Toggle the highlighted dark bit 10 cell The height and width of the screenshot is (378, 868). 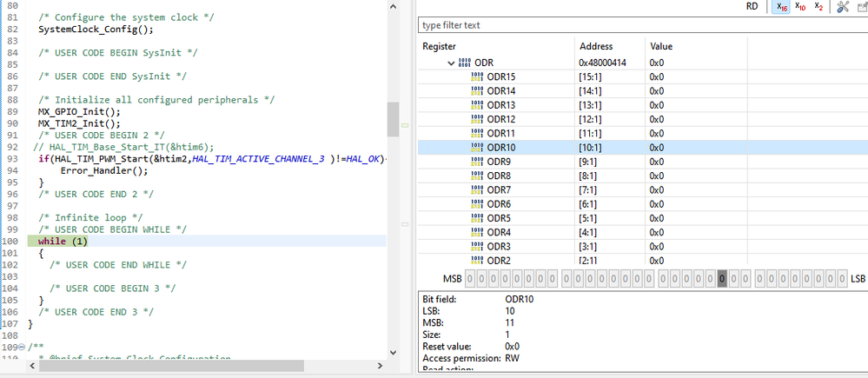[722, 279]
